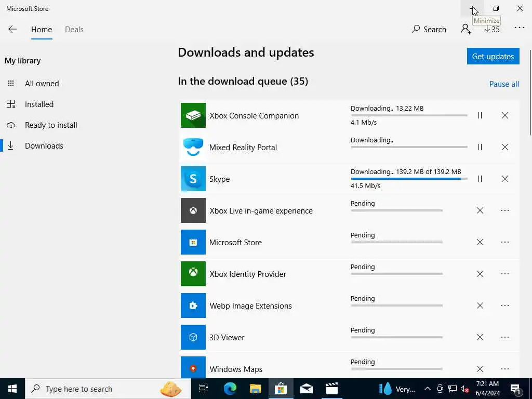This screenshot has height=399, width=532.
Task: Click the All owned grid icon
Action: 11,83
